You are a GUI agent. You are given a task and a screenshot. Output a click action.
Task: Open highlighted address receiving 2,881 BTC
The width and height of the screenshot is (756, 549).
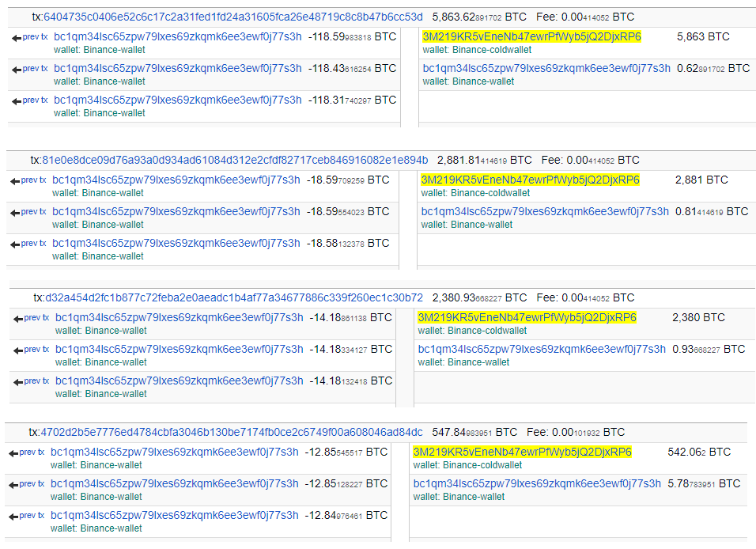(530, 180)
